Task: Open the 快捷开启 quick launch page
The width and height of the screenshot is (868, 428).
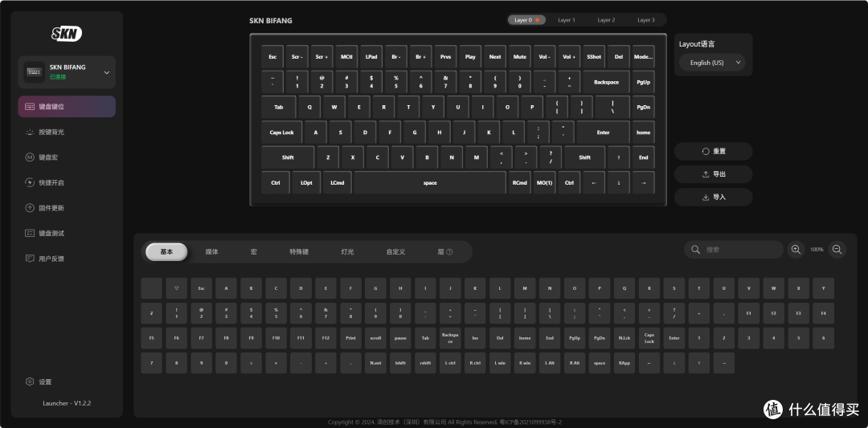Action: 67,182
